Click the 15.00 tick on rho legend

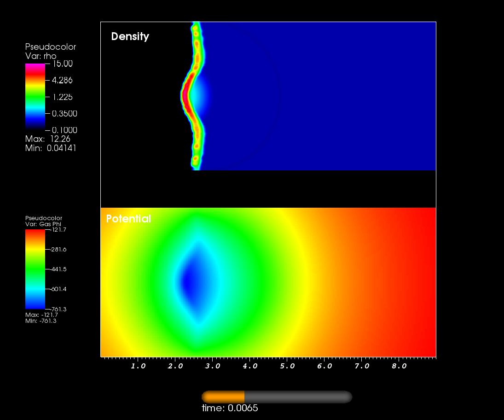click(62, 64)
